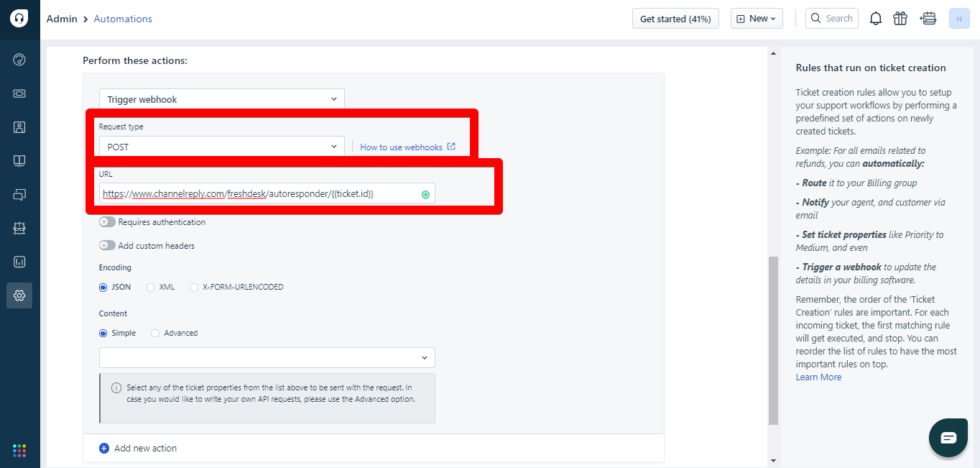Select Advanced content radio button
The height and width of the screenshot is (468, 980).
(155, 333)
